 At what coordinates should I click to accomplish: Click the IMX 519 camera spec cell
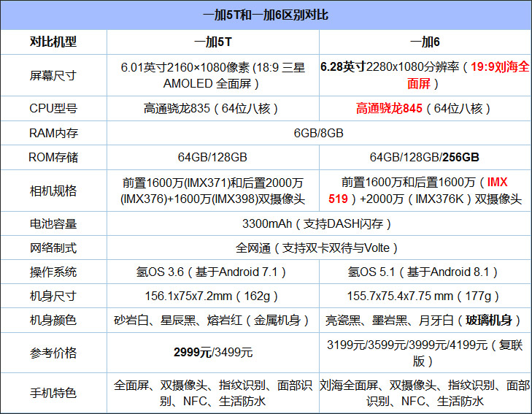[x=425, y=191]
